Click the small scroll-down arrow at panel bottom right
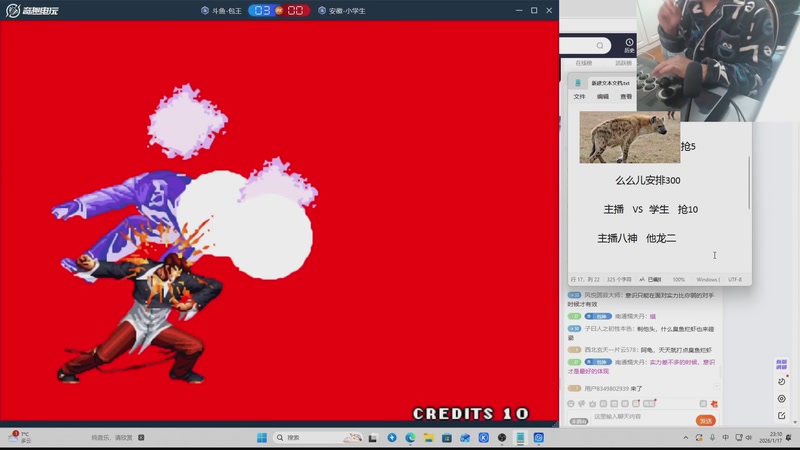 (x=795, y=422)
